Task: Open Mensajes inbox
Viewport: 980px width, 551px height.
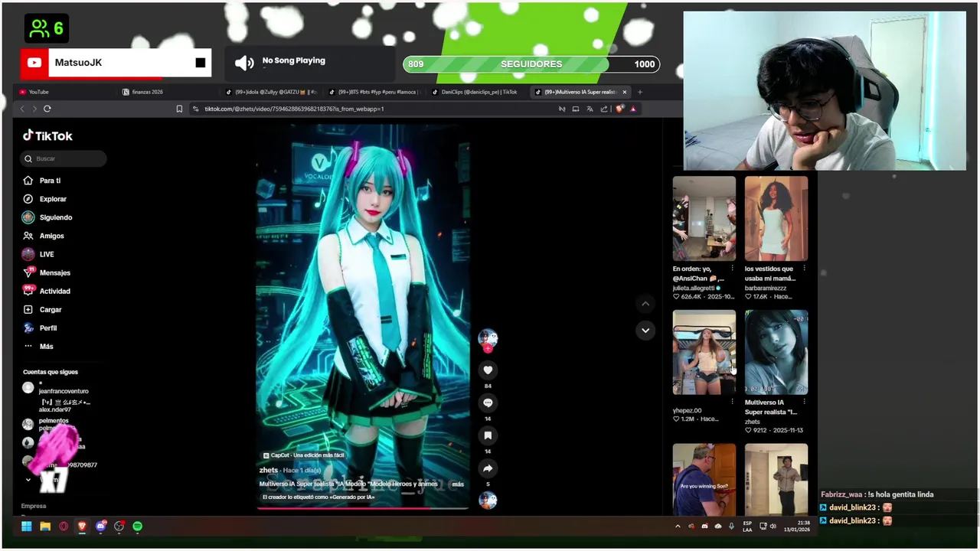Action: (47, 272)
